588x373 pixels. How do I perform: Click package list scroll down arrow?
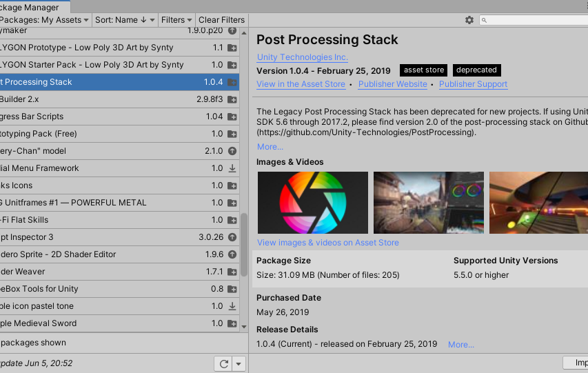click(244, 327)
